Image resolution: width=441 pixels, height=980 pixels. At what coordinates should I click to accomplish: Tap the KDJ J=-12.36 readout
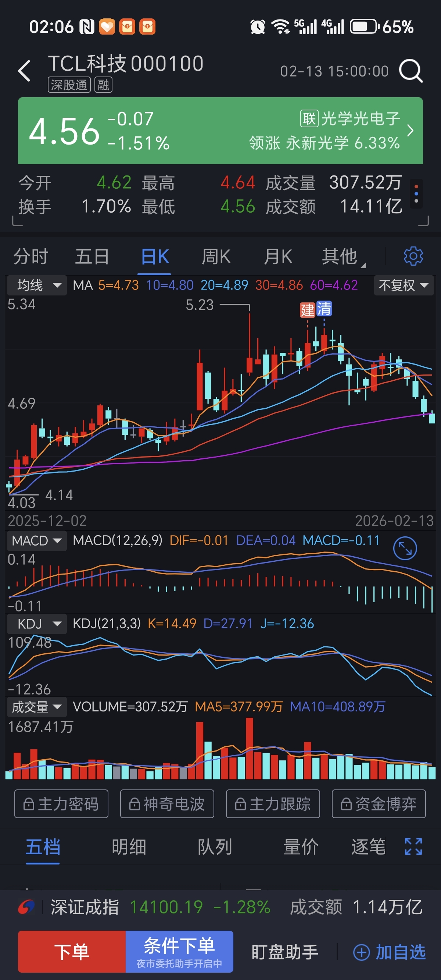coord(287,624)
